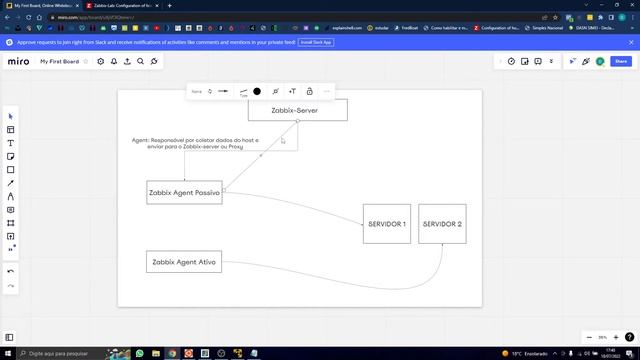Switch to the Zabbix-Labs browser tab
Image resolution: width=640 pixels, height=360 pixels.
coord(122,6)
